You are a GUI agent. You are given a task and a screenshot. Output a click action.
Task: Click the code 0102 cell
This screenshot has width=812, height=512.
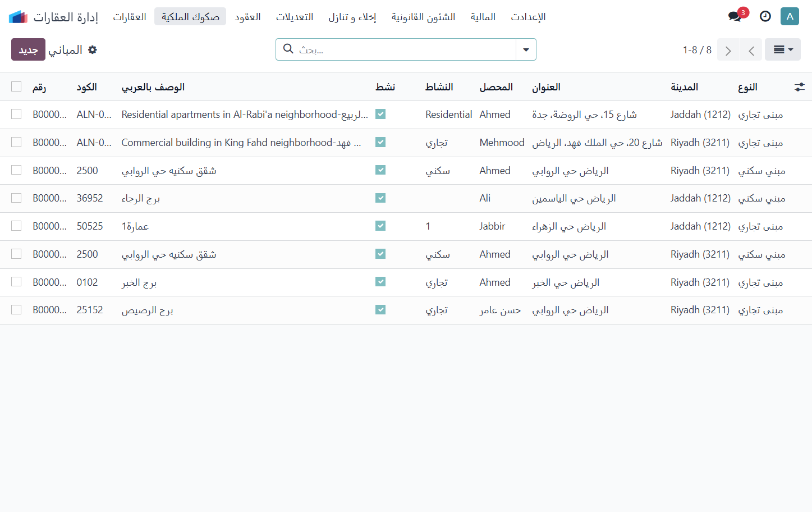click(88, 282)
